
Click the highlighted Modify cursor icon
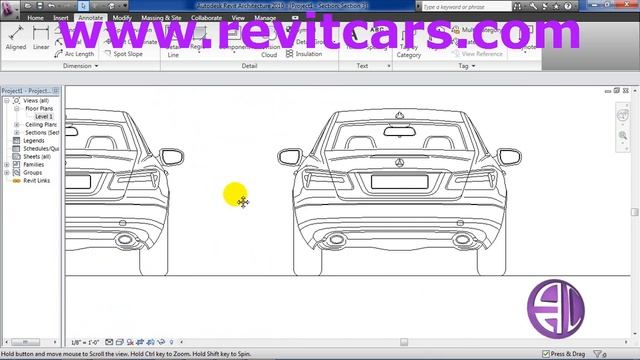(84, 6)
